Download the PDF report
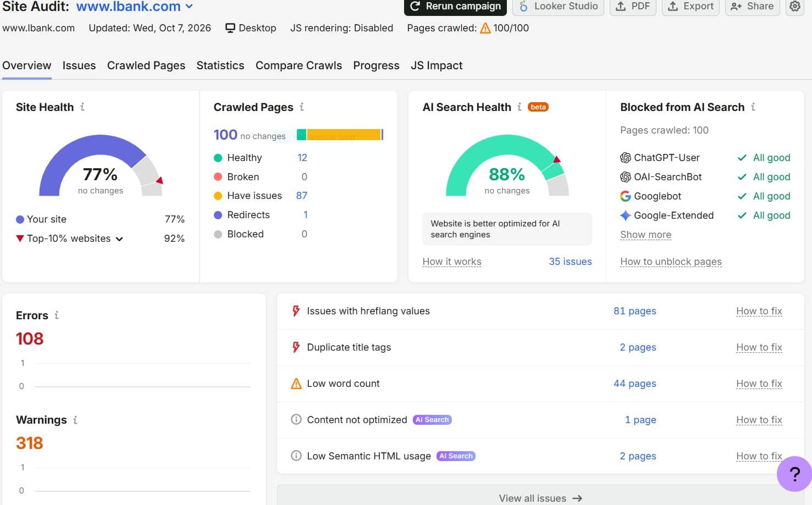Screen dimensions: 812x505 click(x=633, y=7)
